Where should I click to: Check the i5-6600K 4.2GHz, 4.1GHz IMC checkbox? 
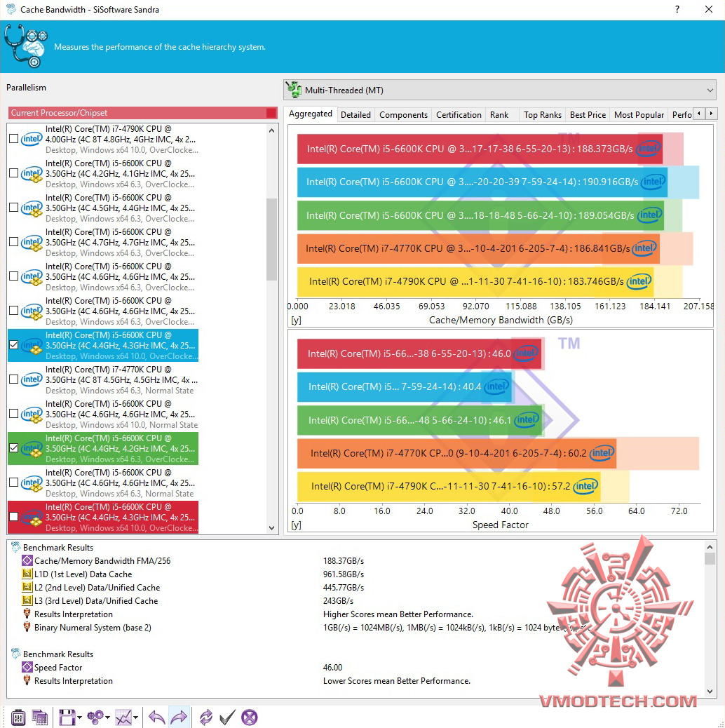[x=14, y=173]
